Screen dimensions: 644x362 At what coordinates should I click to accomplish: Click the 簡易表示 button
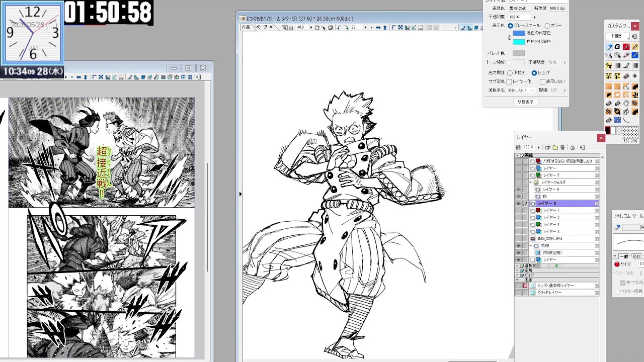[x=525, y=102]
